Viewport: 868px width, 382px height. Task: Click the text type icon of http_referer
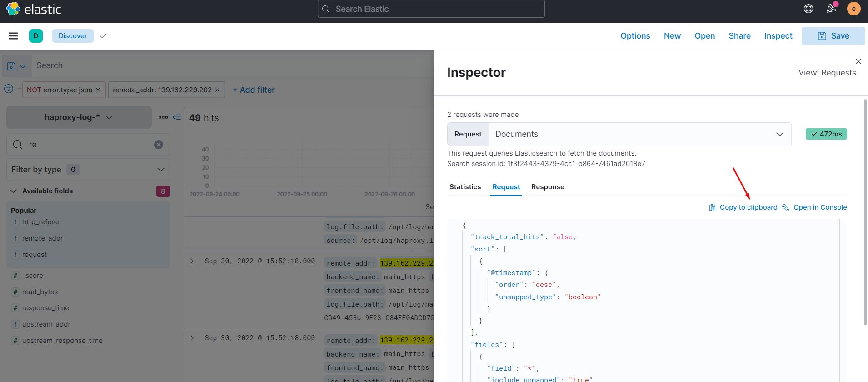(x=15, y=222)
